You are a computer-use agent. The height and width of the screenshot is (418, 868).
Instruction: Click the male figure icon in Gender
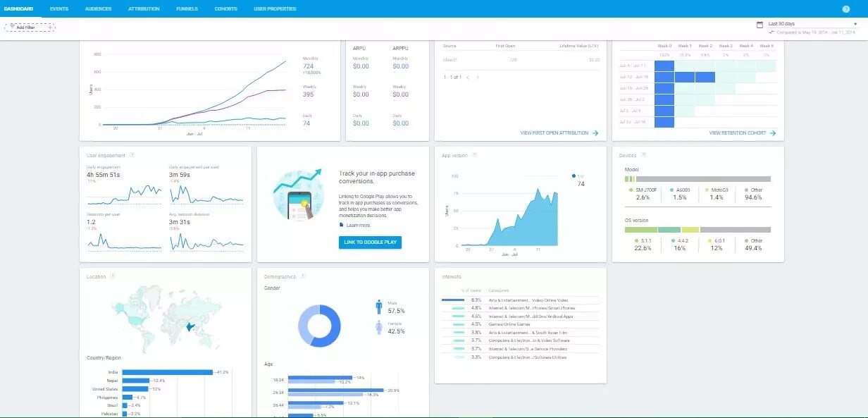point(378,307)
